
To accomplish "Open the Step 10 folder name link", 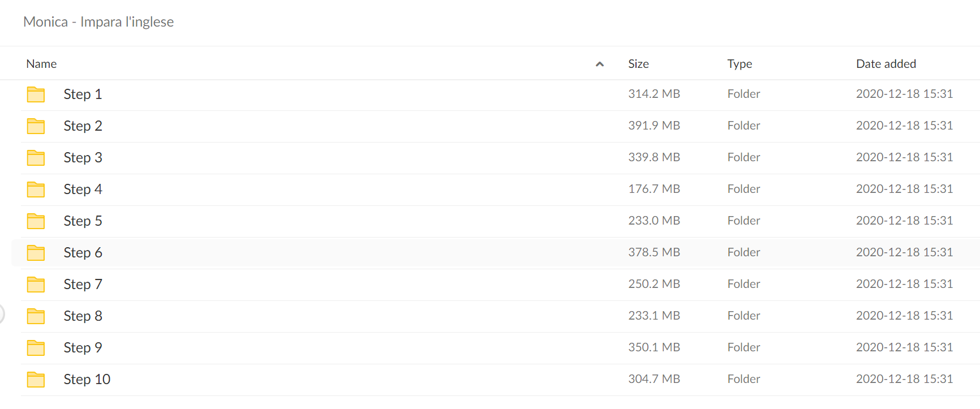I will click(x=87, y=379).
